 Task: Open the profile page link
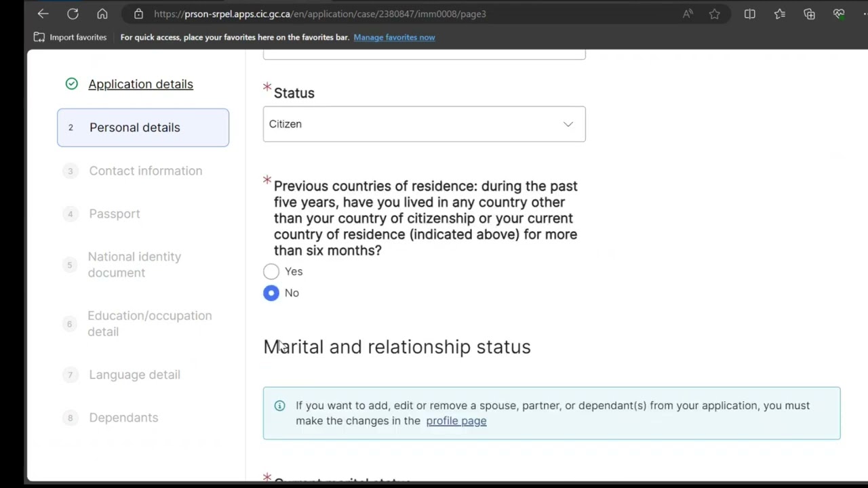456,421
